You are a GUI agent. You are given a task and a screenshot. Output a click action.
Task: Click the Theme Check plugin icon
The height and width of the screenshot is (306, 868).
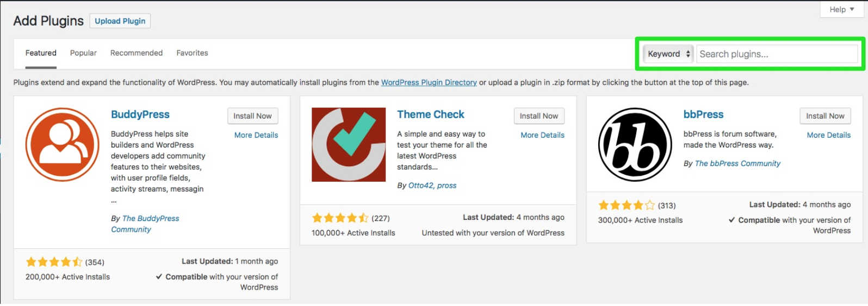(349, 144)
